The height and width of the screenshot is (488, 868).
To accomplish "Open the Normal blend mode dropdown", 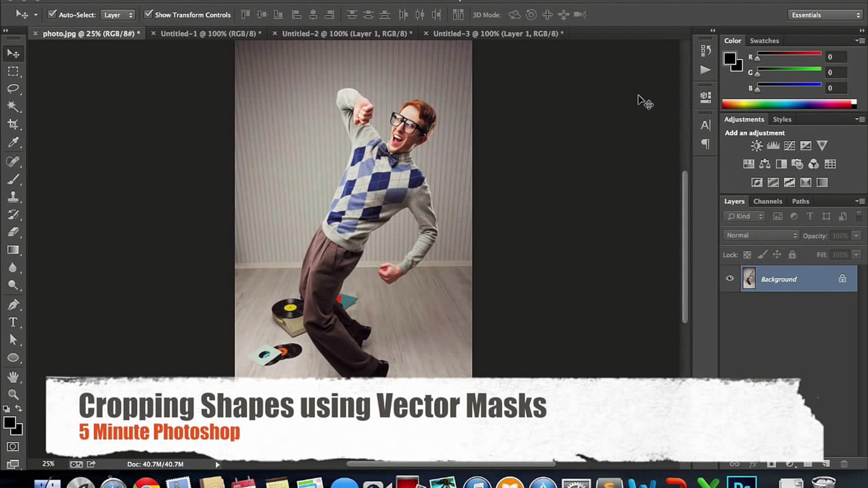I will click(x=761, y=235).
